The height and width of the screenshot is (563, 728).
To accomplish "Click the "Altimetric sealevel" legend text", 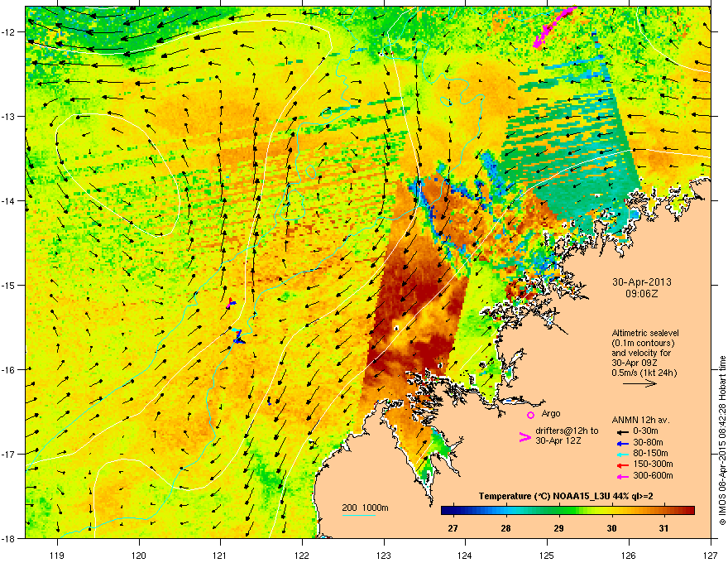I will pyautogui.click(x=645, y=333).
